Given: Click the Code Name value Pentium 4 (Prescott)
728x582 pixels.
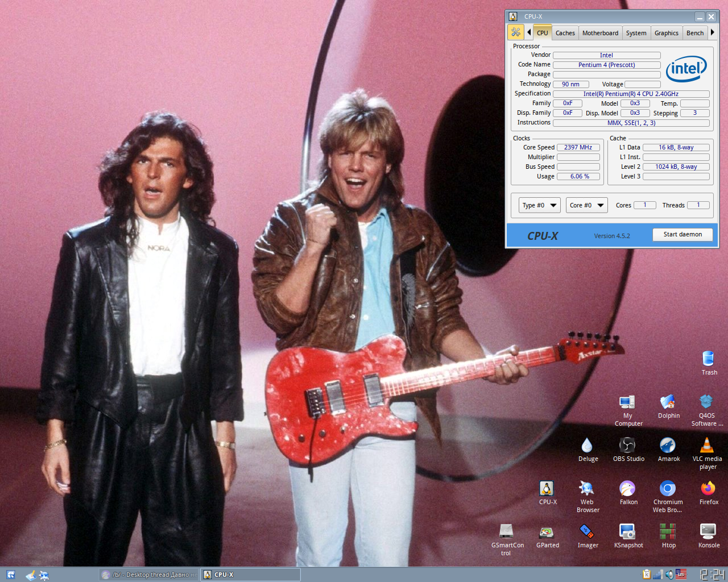Looking at the screenshot, I should [606, 65].
